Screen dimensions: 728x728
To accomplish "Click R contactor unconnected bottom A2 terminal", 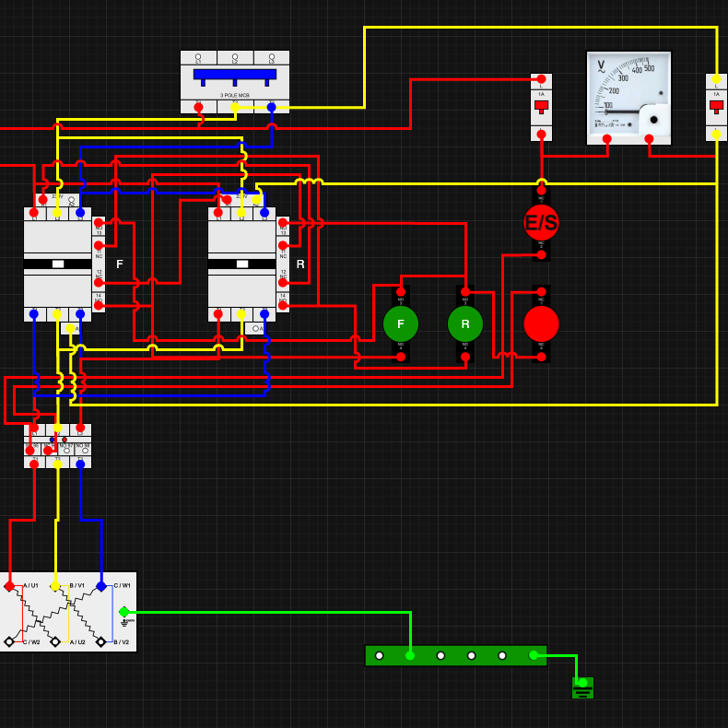I will [x=255, y=329].
